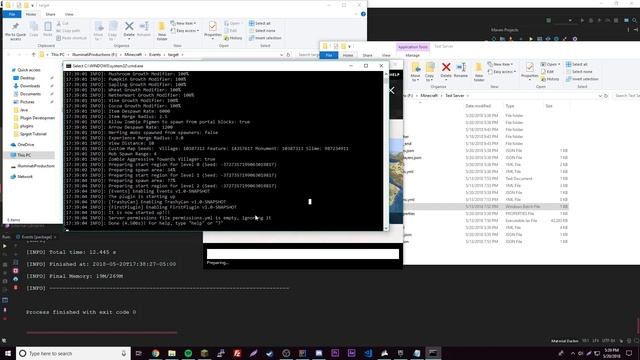Click Move to in Test Server ribbon
This screenshot has width=640, height=360.
(x=416, y=72)
